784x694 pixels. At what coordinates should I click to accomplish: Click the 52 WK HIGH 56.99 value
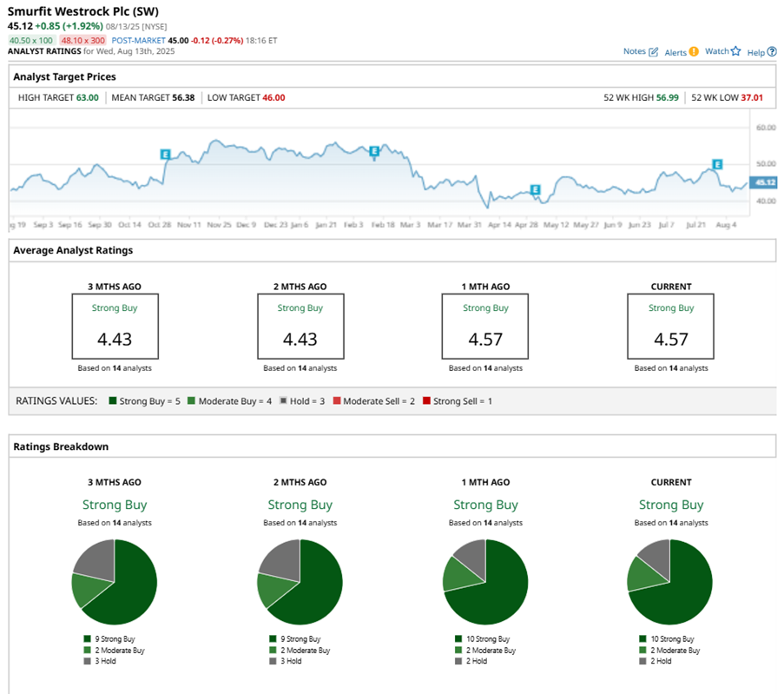tap(668, 97)
